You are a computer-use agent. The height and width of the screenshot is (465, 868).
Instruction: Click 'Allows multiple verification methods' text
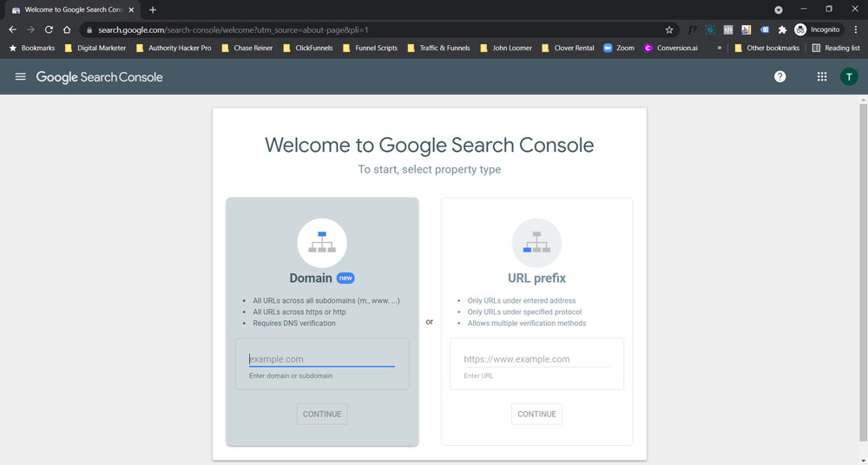point(527,324)
